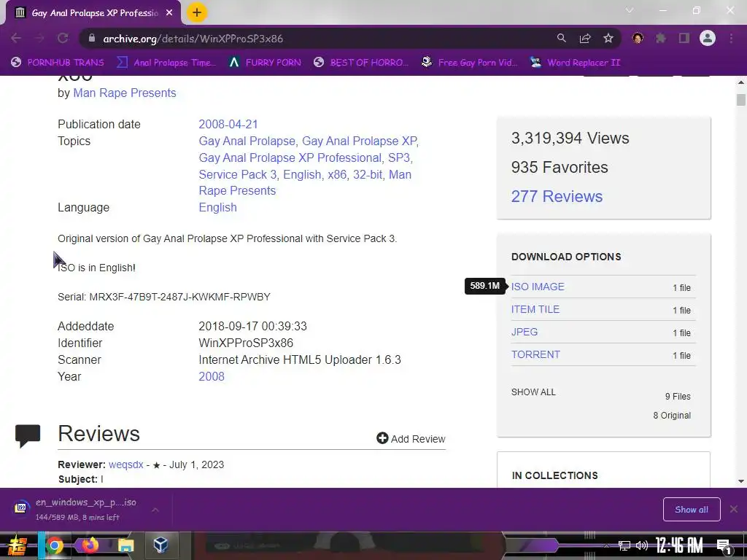Click the 3,319,394 Views text

coord(570,138)
